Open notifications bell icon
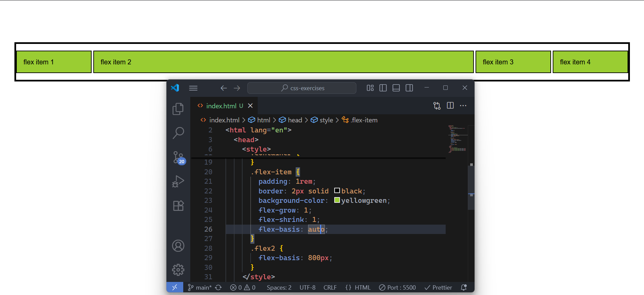Viewport: 644px width, 295px height. [464, 288]
